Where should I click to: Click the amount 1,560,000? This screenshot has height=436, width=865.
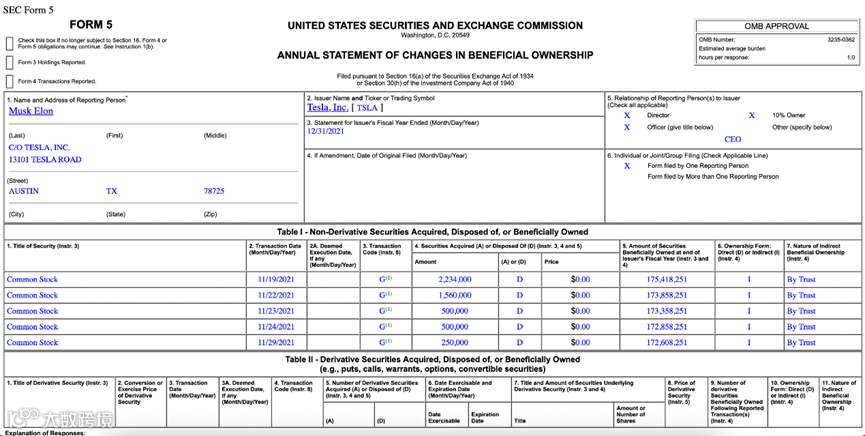tap(455, 295)
